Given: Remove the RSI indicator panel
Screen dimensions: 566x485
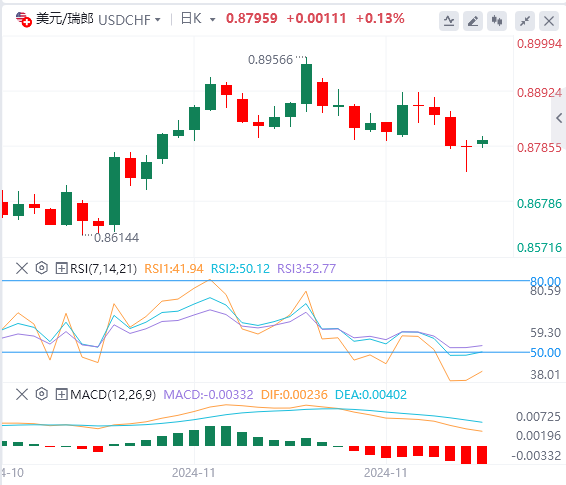Looking at the screenshot, I should [22, 268].
